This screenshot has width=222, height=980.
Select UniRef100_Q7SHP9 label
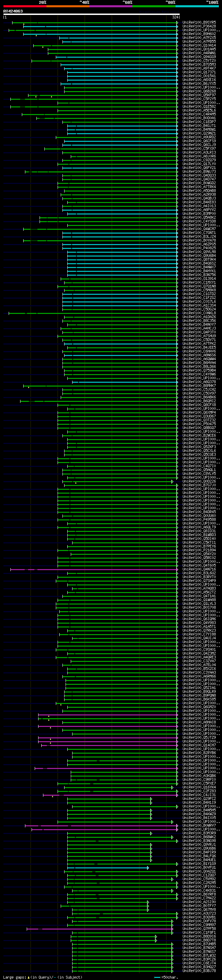[199, 581]
